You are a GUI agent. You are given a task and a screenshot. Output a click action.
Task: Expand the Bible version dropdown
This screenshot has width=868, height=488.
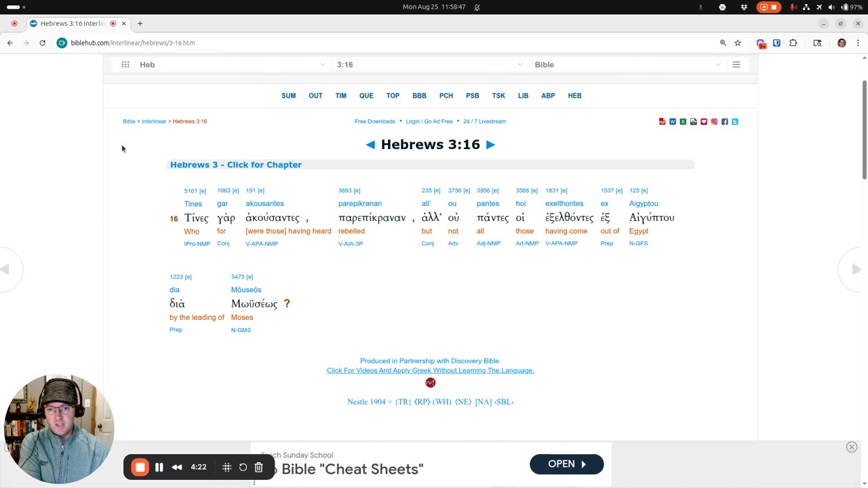(x=627, y=64)
